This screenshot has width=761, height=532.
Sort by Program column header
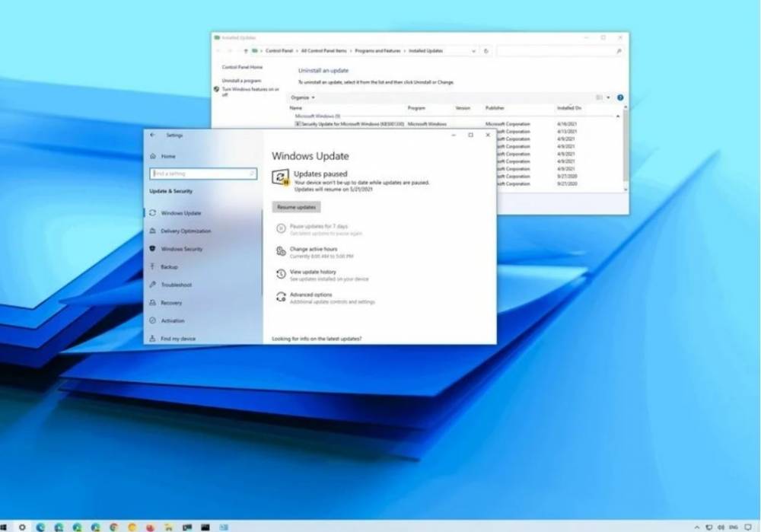coord(416,108)
